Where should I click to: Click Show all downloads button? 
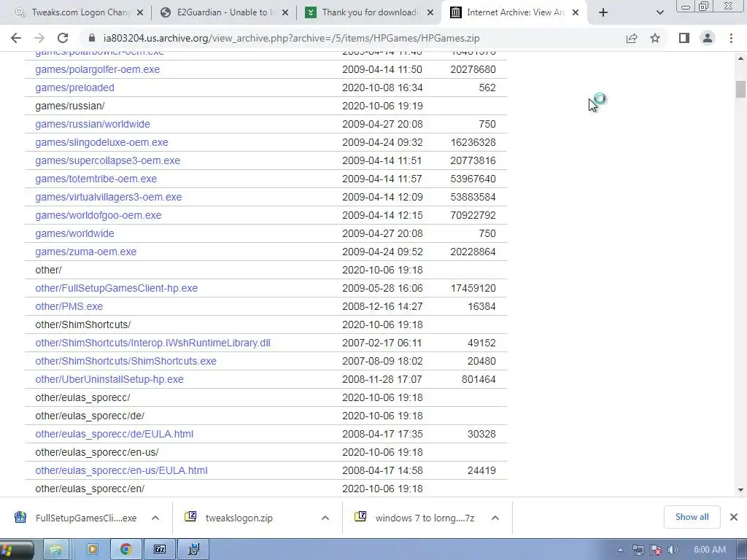coord(692,517)
